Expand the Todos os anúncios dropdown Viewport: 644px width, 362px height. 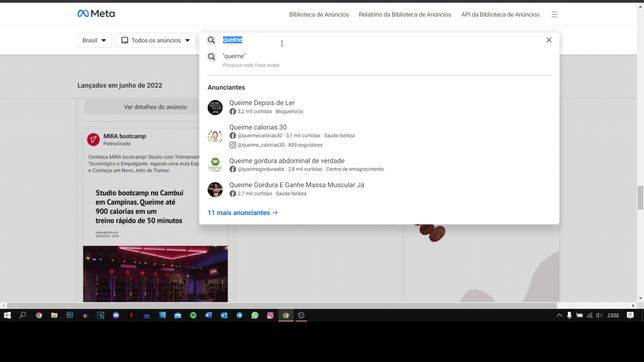156,40
